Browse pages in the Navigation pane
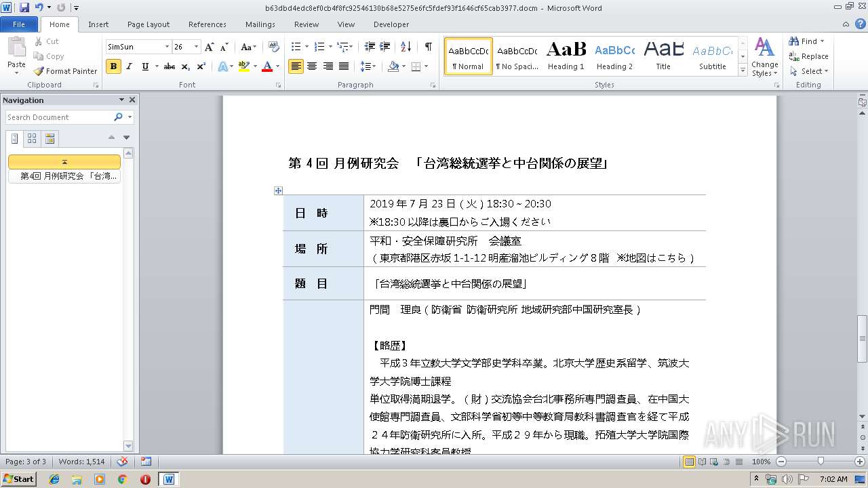This screenshot has height=488, width=868. (x=32, y=138)
